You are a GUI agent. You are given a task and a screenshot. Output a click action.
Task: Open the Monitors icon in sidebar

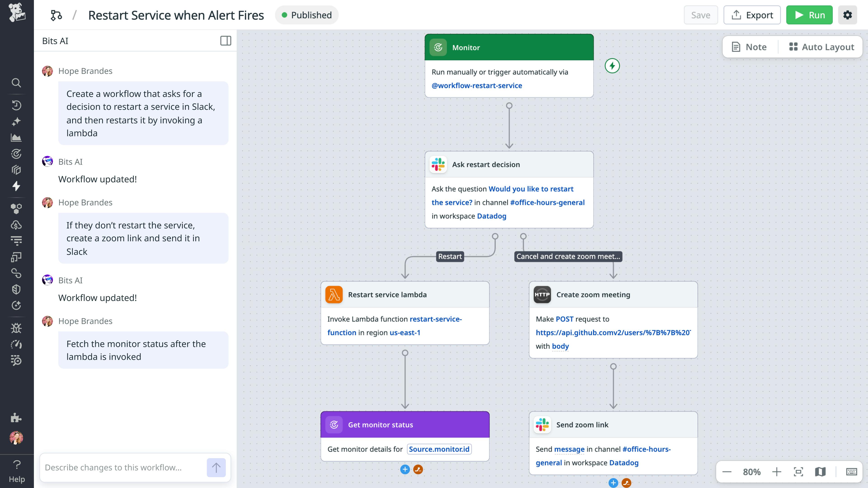[16, 154]
